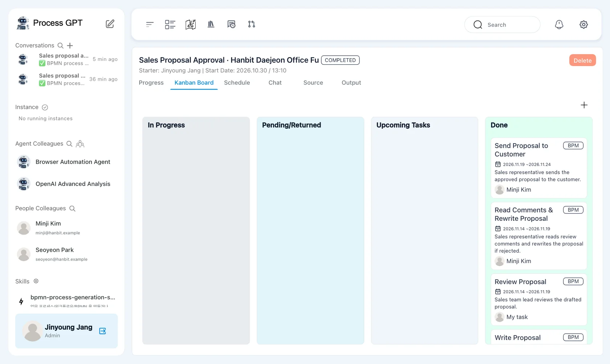This screenshot has width=610, height=364.
Task: Add a kanban item with plus icon
Action: point(584,105)
